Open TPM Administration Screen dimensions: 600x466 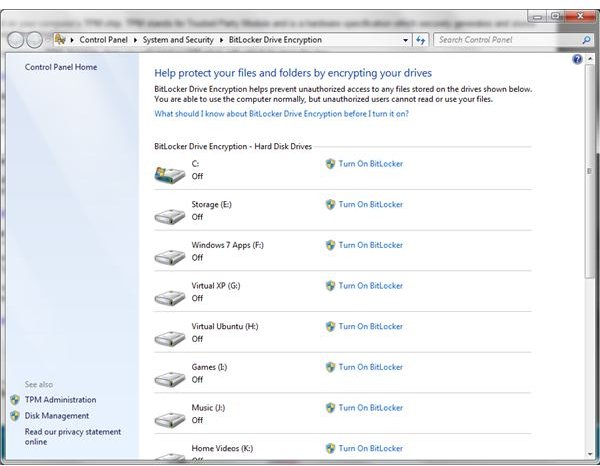[60, 400]
